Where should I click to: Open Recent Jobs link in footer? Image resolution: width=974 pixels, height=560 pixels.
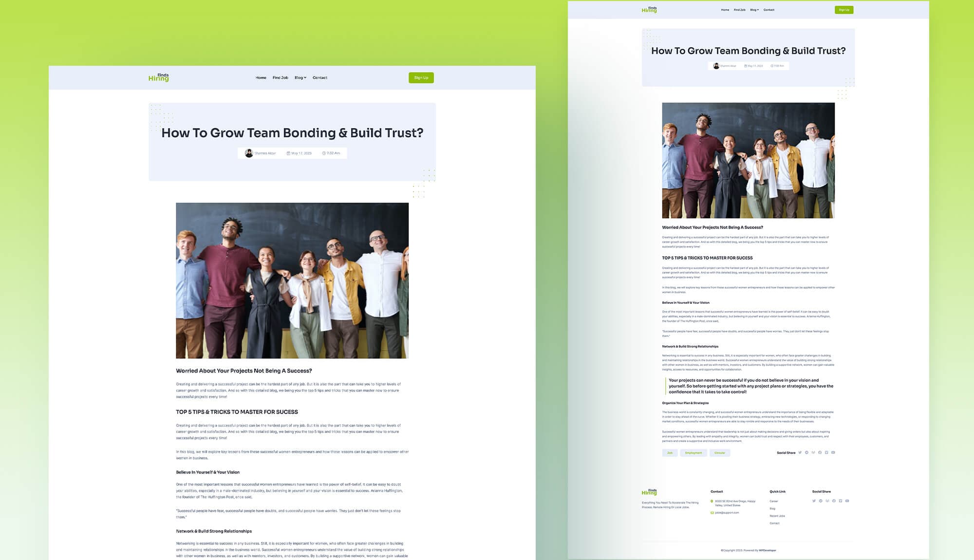pos(777,516)
